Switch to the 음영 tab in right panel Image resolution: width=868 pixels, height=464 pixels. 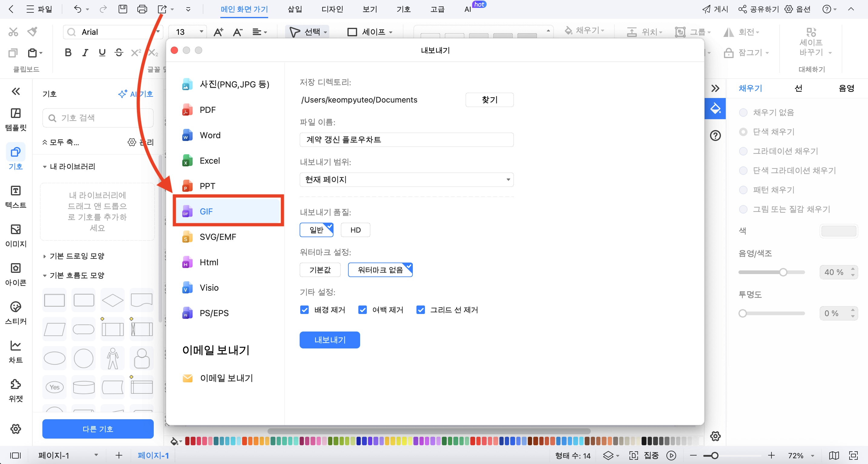pyautogui.click(x=847, y=88)
